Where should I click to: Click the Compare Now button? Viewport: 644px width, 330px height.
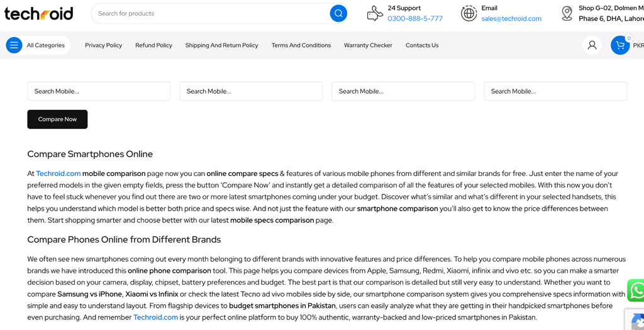(x=57, y=119)
